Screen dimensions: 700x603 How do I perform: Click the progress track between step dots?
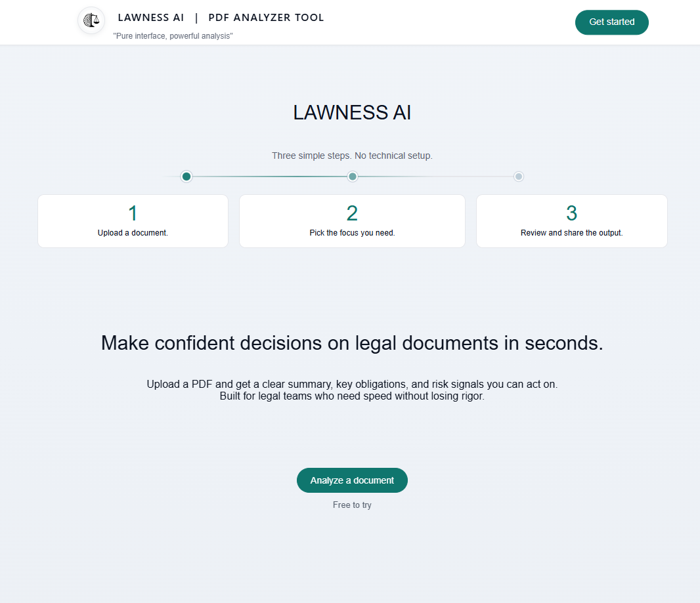pyautogui.click(x=269, y=176)
